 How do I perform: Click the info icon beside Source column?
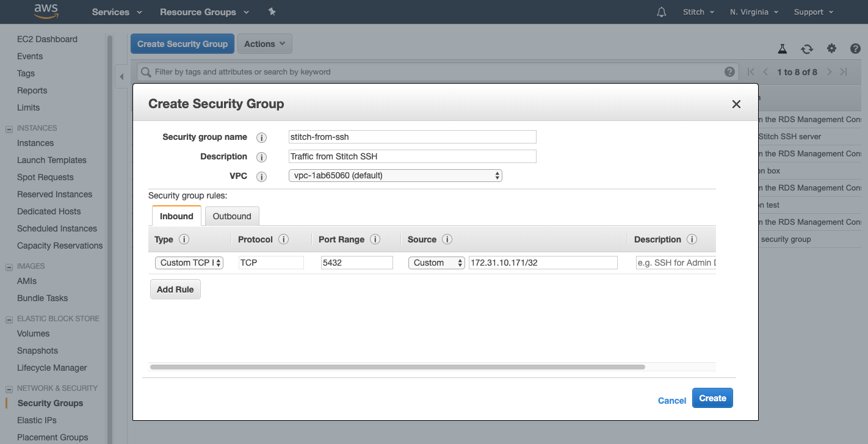(x=447, y=239)
